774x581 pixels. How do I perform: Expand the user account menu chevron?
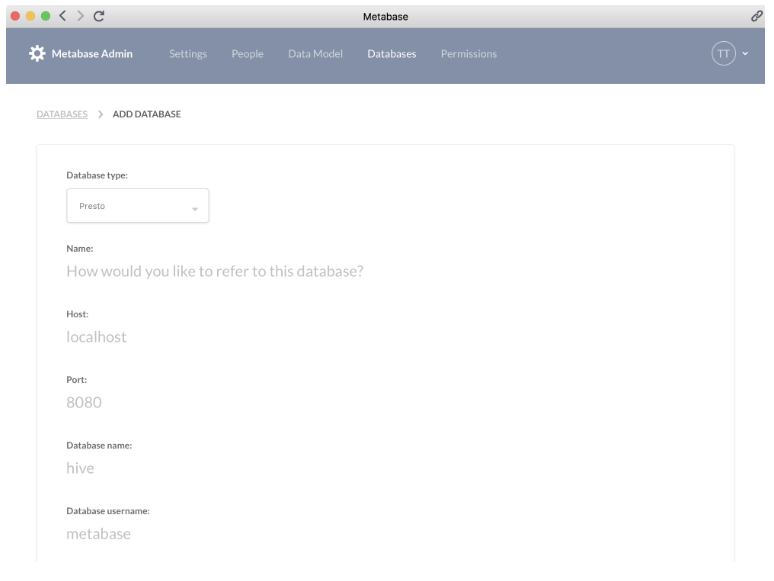pyautogui.click(x=745, y=53)
